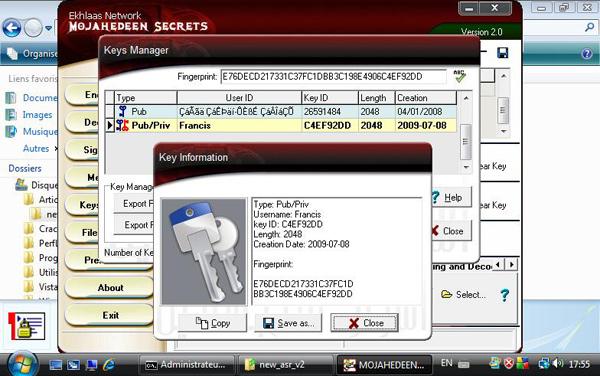Click the left tab scroll arrow
600x376 pixels.
pyautogui.click(x=498, y=264)
